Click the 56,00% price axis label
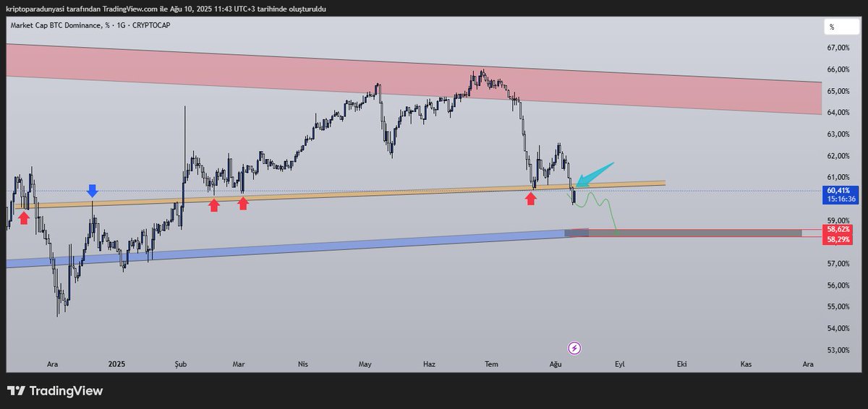The height and width of the screenshot is (409, 868). (839, 285)
